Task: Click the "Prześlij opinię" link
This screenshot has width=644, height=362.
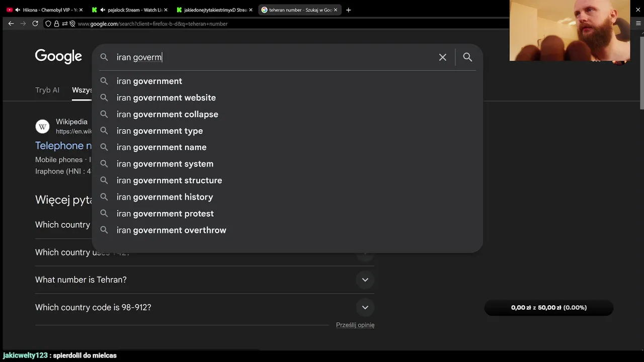Action: (x=355, y=325)
